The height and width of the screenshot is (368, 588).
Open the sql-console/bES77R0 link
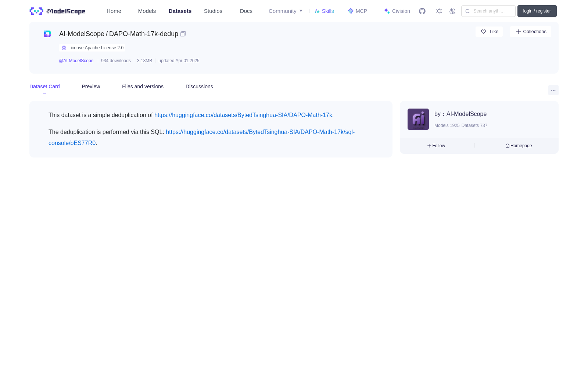pos(201,137)
